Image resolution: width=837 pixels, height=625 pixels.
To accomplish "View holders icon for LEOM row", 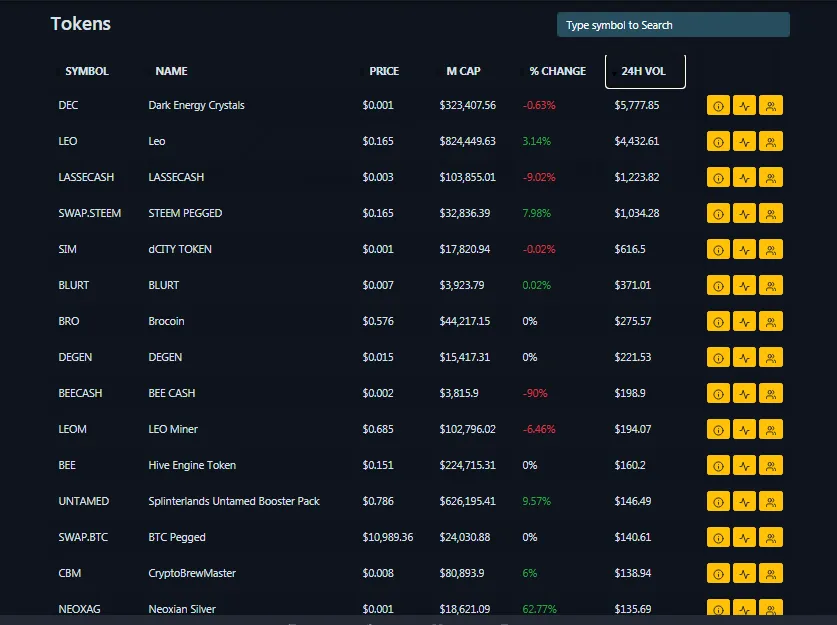I will [x=771, y=429].
